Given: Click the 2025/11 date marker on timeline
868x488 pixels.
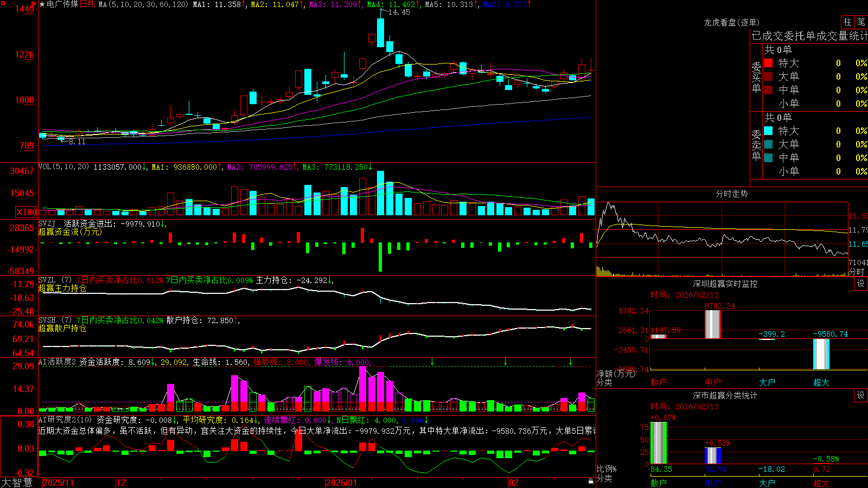Looking at the screenshot, I should point(58,483).
